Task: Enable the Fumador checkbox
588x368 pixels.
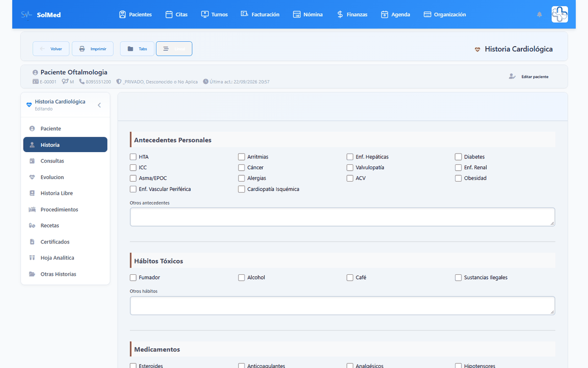Action: click(133, 278)
